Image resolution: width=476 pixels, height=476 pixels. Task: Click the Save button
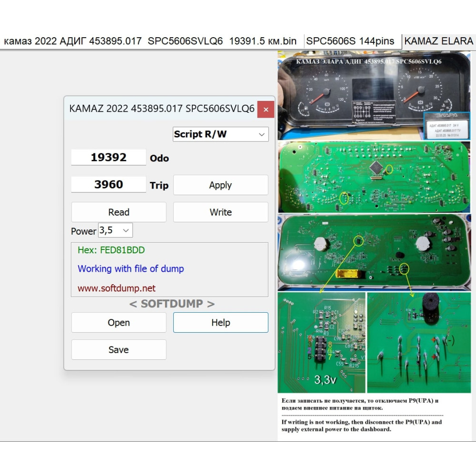(x=119, y=350)
